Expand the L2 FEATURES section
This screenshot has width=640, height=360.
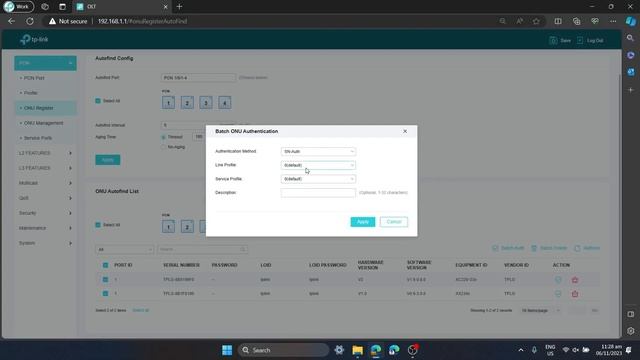click(45, 153)
